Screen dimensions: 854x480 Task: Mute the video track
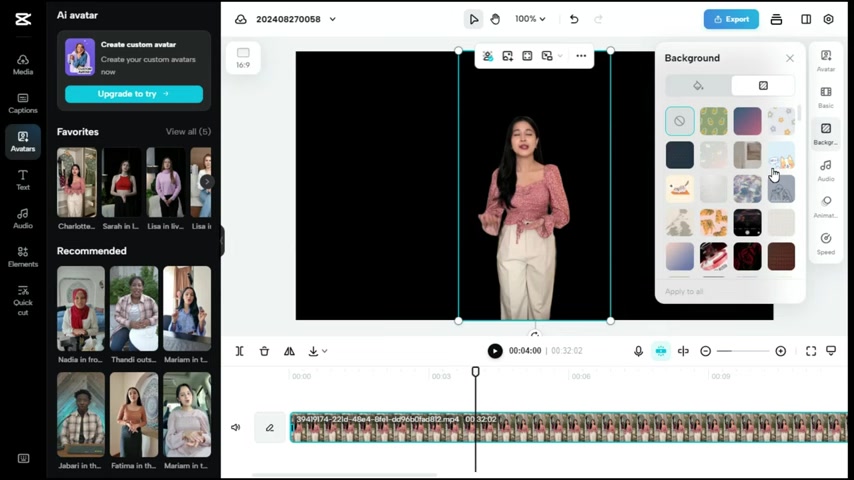(x=236, y=428)
